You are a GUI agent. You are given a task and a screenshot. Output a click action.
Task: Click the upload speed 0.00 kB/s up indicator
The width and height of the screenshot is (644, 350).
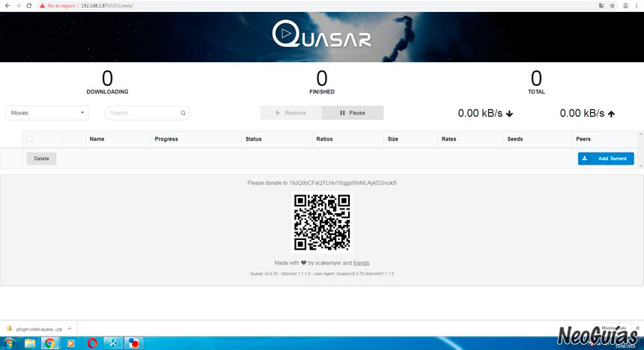point(587,114)
